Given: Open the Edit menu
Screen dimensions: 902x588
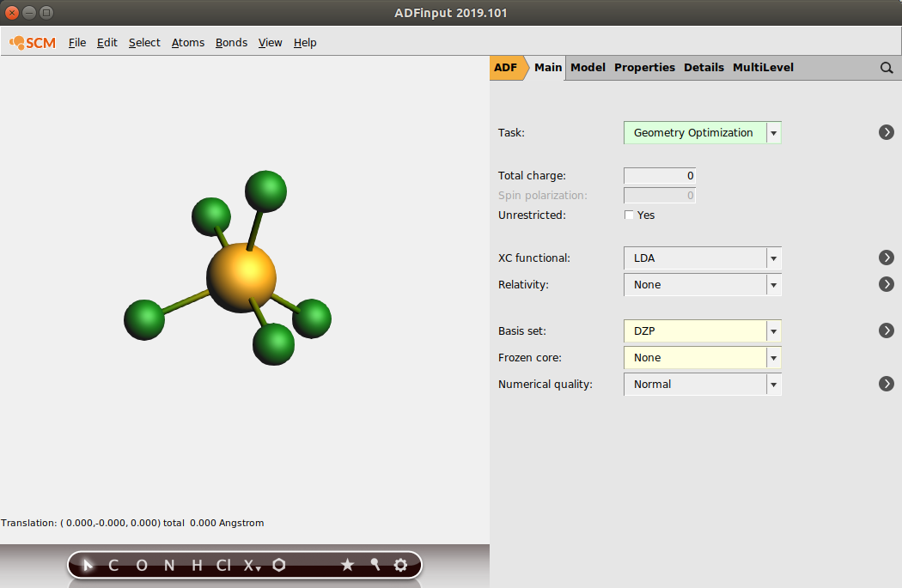Looking at the screenshot, I should [107, 43].
